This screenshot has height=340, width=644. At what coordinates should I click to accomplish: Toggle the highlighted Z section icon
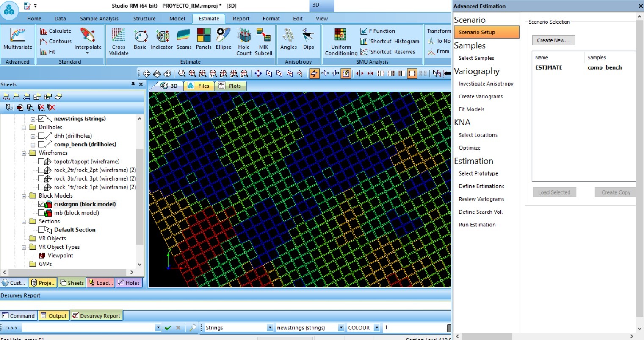[314, 73]
